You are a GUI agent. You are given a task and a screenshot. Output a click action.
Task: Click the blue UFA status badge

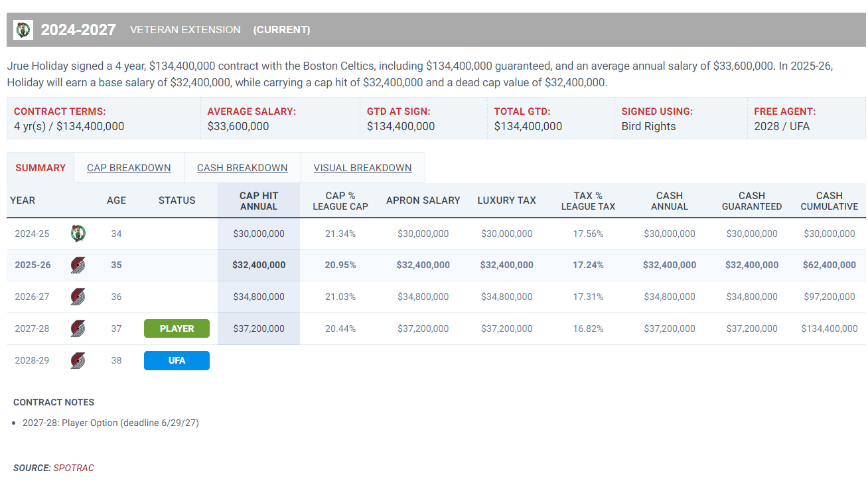coord(177,360)
